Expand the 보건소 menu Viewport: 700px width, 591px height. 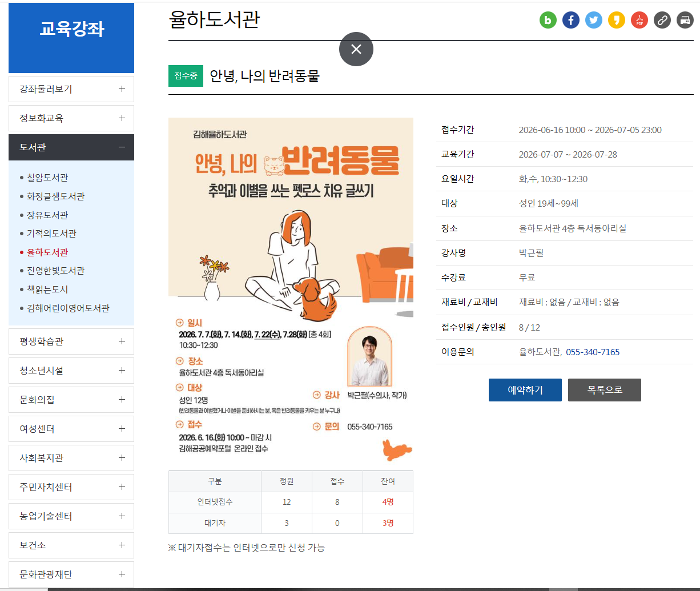[x=71, y=545]
